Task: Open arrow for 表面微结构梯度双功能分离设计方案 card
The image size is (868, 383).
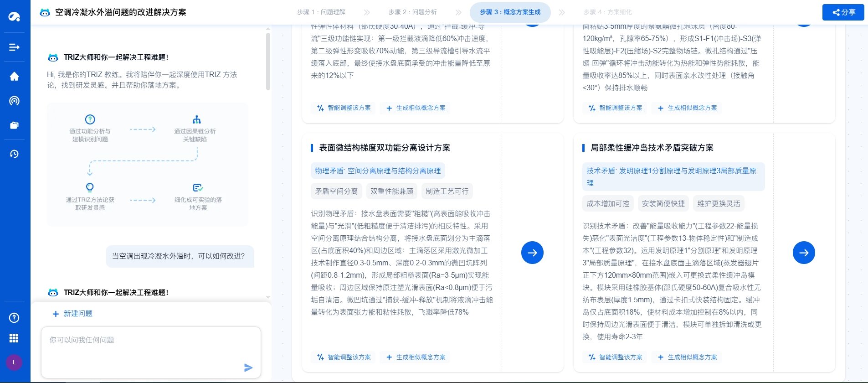Action: pyautogui.click(x=532, y=253)
